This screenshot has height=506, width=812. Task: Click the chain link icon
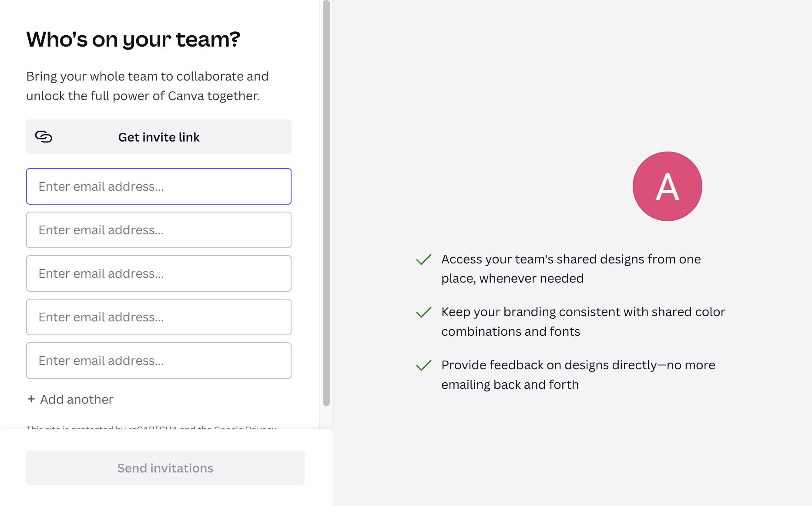(x=44, y=137)
